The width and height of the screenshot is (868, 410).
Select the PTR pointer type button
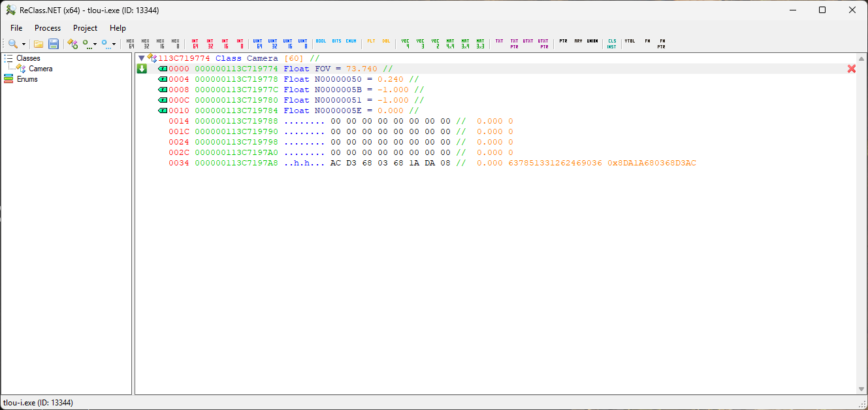[x=563, y=41]
